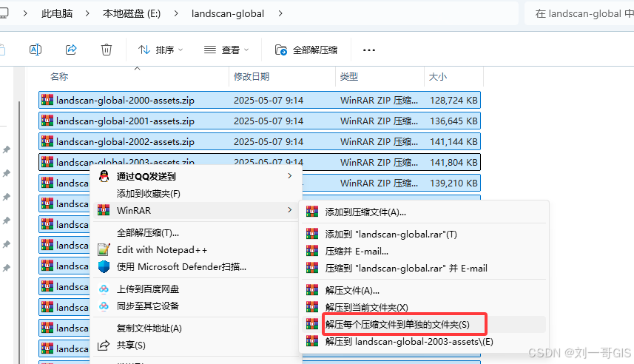This screenshot has height=364, width=634.
Task: Click the search box for landscan-global
Action: point(579,13)
